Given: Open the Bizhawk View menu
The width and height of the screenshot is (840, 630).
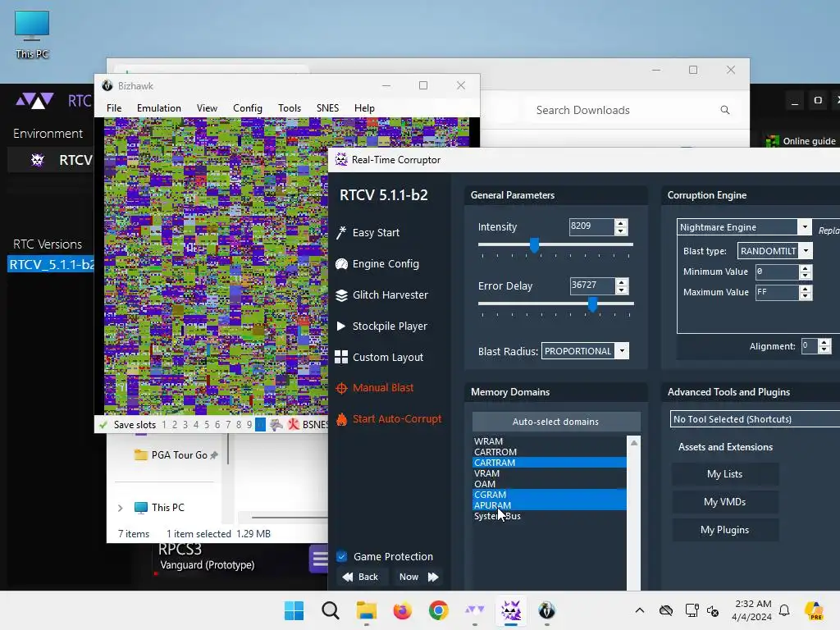Looking at the screenshot, I should [207, 108].
